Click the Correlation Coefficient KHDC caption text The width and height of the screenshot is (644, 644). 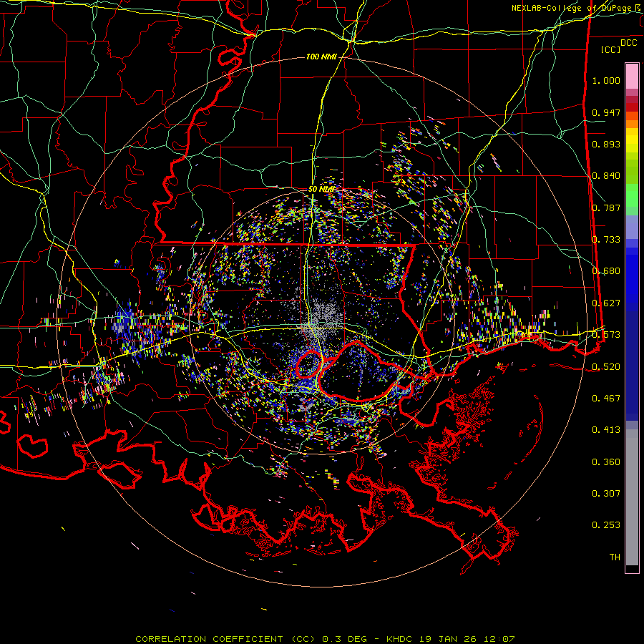pyautogui.click(x=325, y=639)
